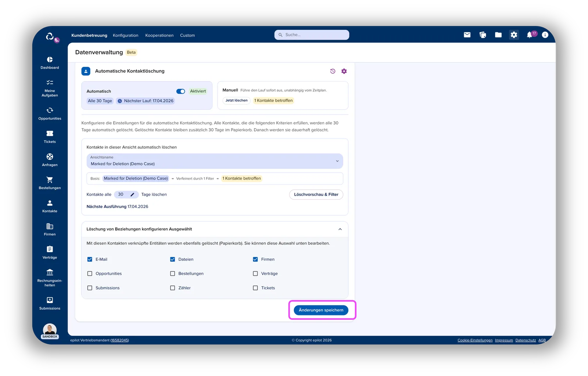Image resolution: width=588 pixels, height=376 pixels.
Task: Click the Jetzt löschen button
Action: tap(236, 101)
